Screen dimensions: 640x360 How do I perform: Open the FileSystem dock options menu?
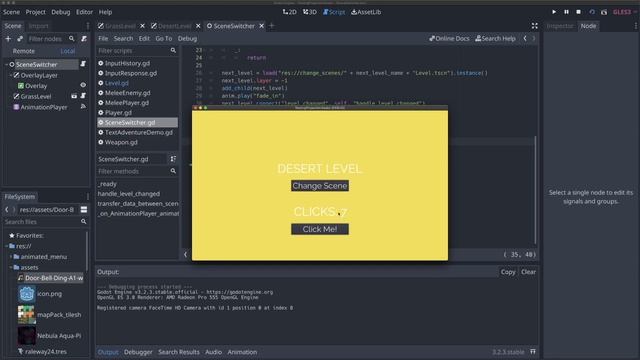(87, 197)
